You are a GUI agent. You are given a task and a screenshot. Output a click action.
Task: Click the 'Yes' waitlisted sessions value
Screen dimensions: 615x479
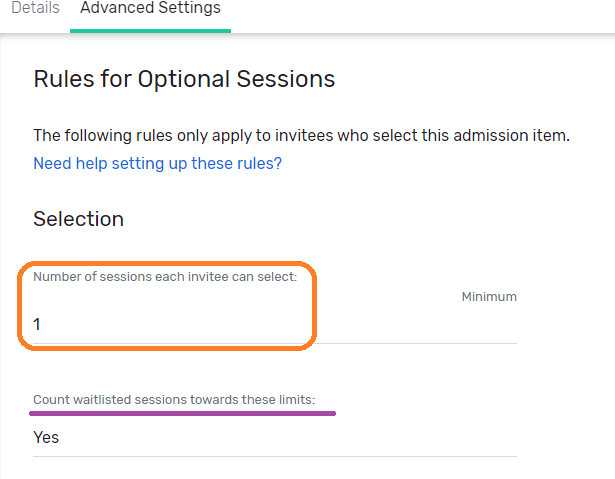46,437
